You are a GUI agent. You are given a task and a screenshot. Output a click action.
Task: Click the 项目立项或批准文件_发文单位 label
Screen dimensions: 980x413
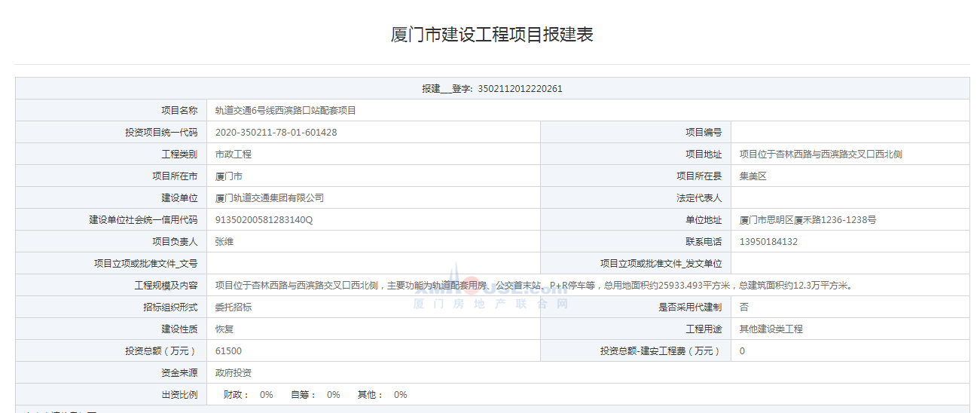point(661,264)
